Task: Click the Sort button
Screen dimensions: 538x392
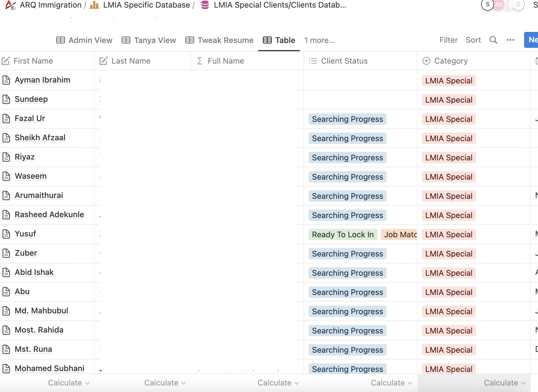Action: (473, 40)
